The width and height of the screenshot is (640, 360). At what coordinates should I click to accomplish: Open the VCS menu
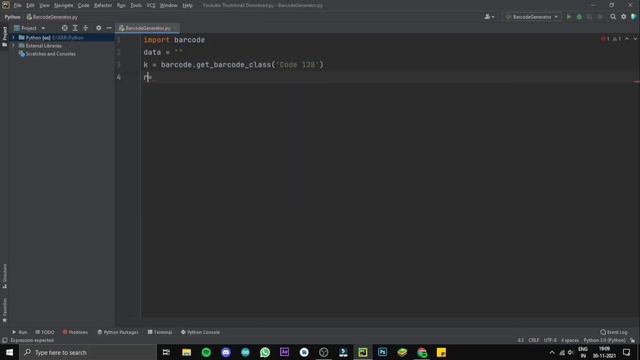pos(151,5)
